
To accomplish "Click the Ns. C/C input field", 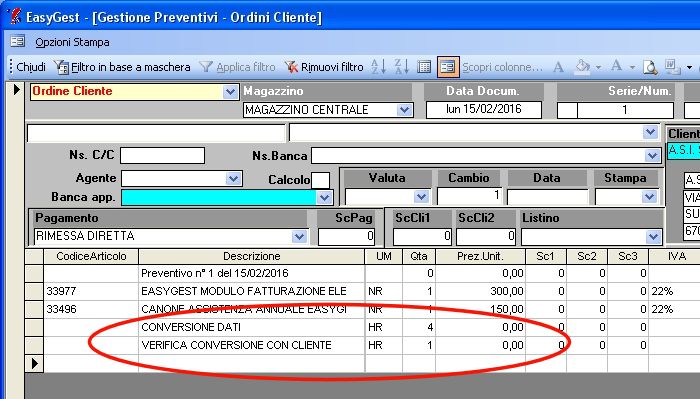I will coord(162,156).
